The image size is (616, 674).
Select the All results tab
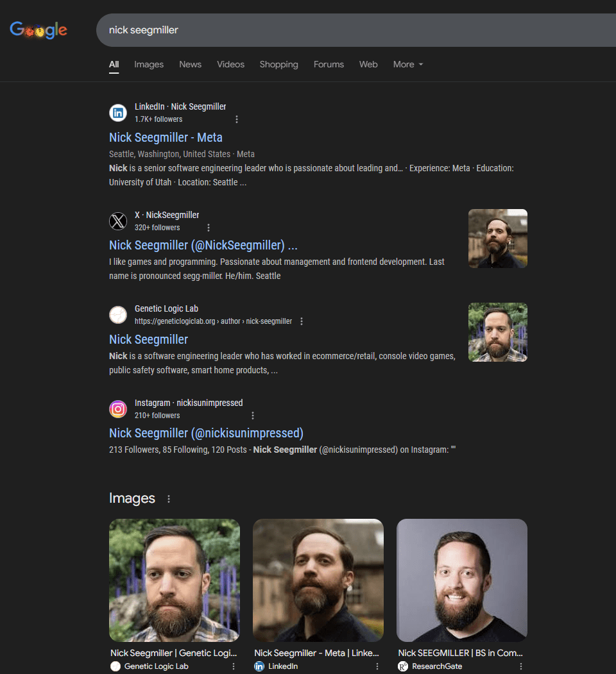point(114,65)
